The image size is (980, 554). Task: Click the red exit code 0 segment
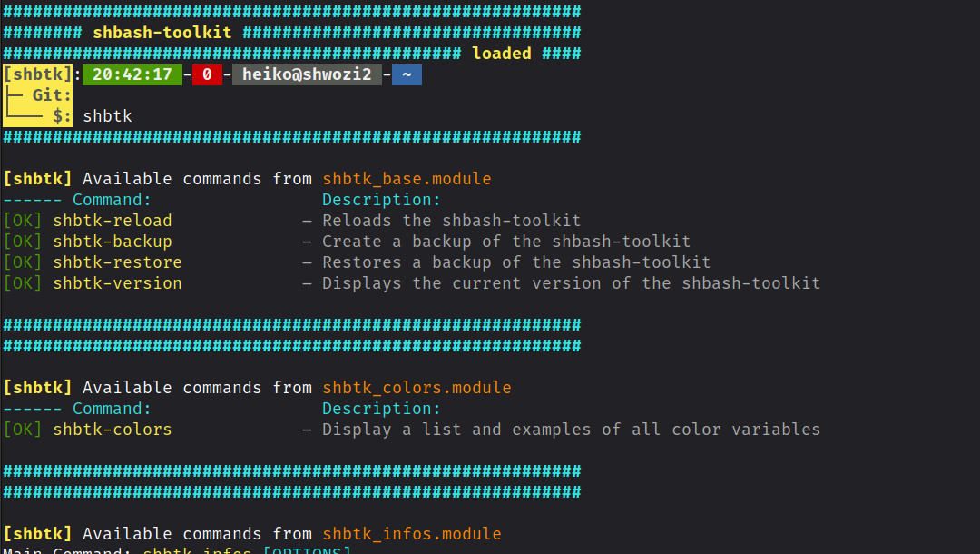pos(207,74)
